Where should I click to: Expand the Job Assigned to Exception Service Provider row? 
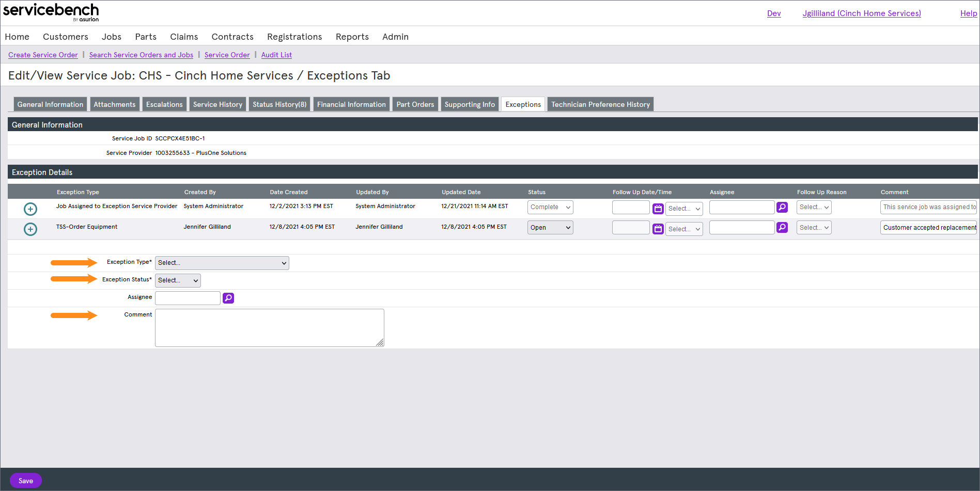click(x=30, y=209)
